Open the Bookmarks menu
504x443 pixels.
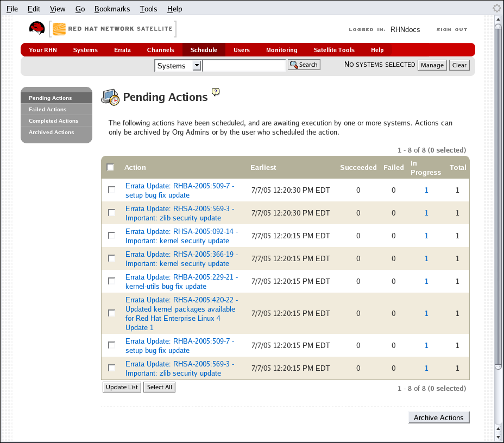point(112,9)
